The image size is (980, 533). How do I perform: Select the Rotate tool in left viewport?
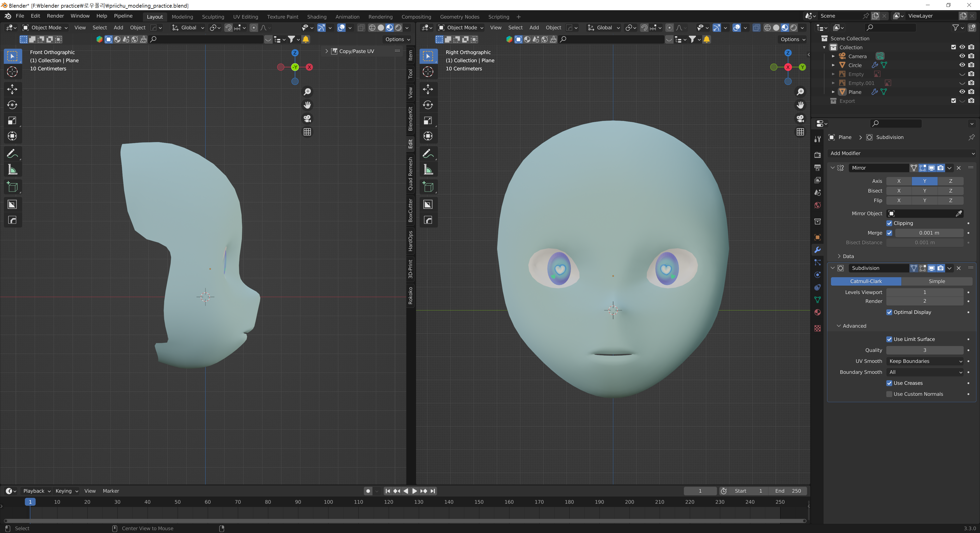12,105
